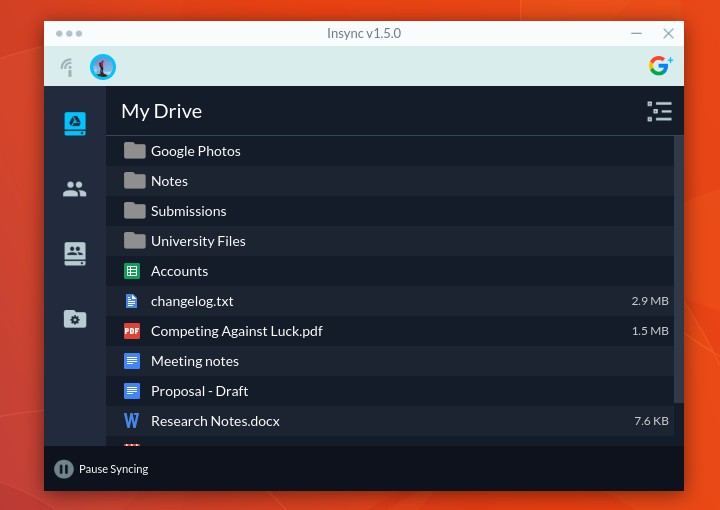Select the Proposal - Draft file name
Viewport: 720px width, 510px height.
[200, 391]
